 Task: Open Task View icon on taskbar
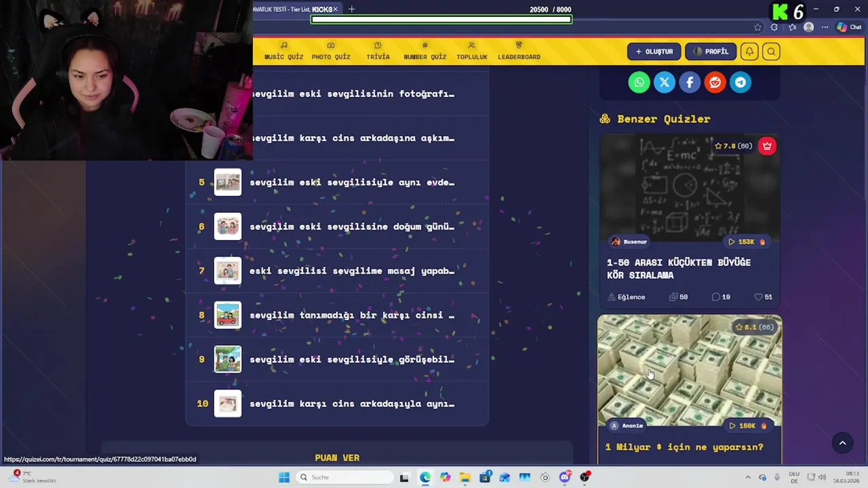404,477
